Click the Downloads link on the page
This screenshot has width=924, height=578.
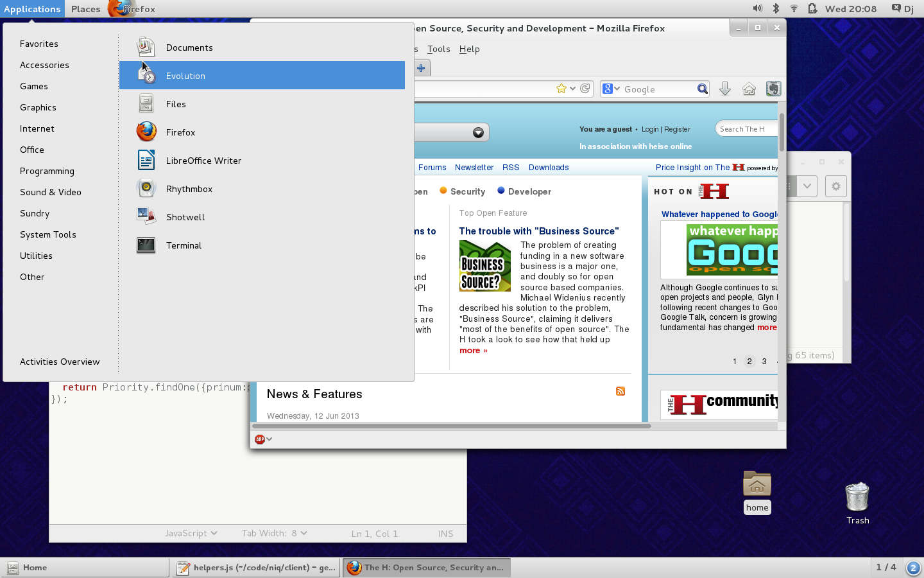[x=549, y=168]
